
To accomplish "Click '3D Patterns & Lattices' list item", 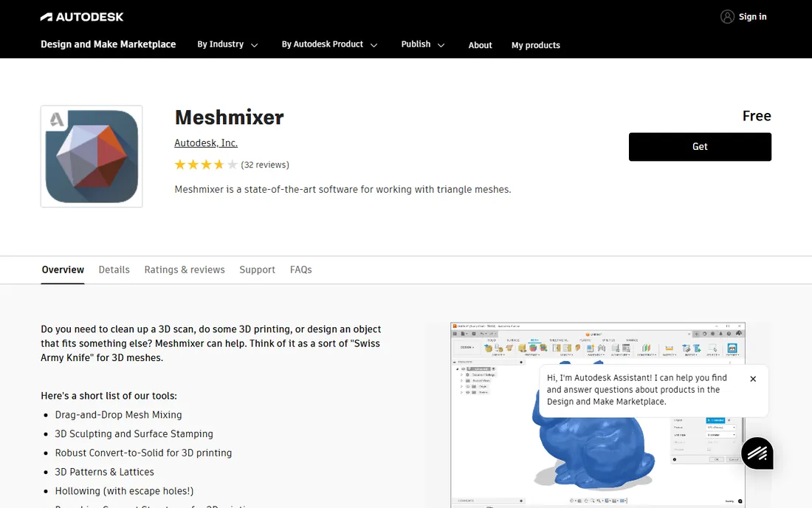I will click(x=105, y=472).
